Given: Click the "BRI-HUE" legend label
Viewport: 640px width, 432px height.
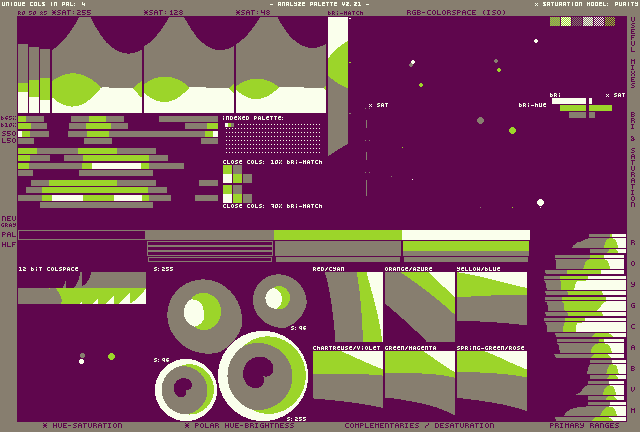Looking at the screenshot, I should (532, 105).
